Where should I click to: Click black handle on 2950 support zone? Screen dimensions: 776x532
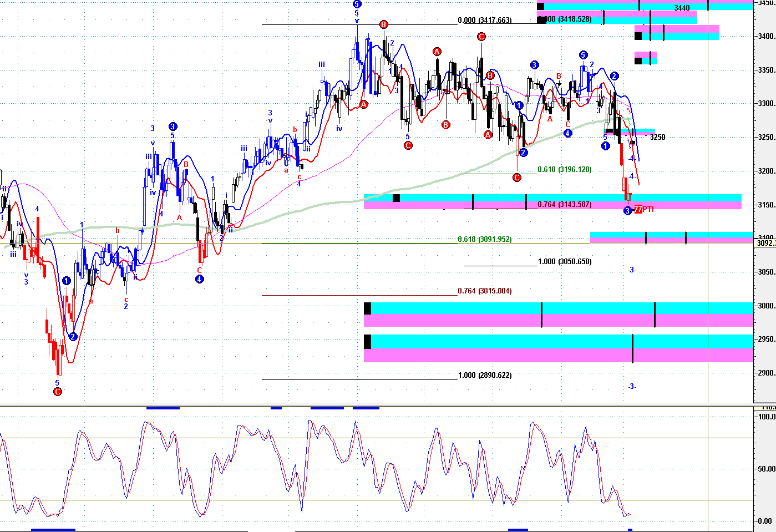pyautogui.click(x=367, y=341)
